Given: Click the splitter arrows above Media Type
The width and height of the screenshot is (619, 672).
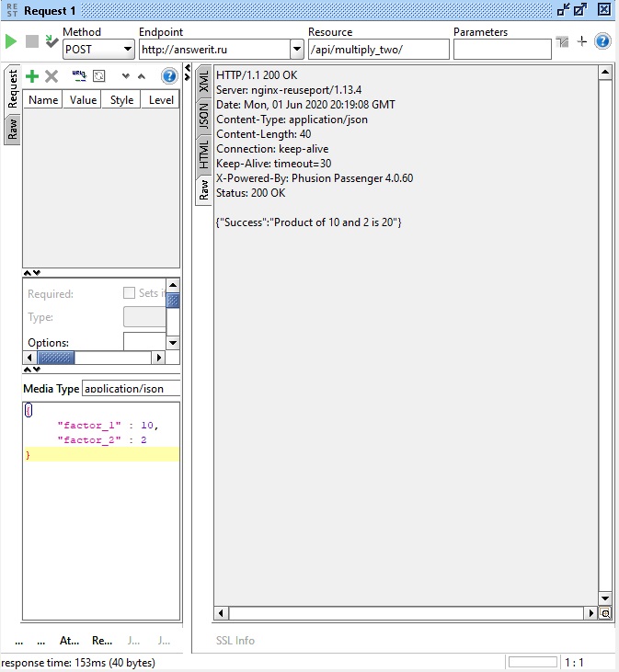Looking at the screenshot, I should coord(32,369).
